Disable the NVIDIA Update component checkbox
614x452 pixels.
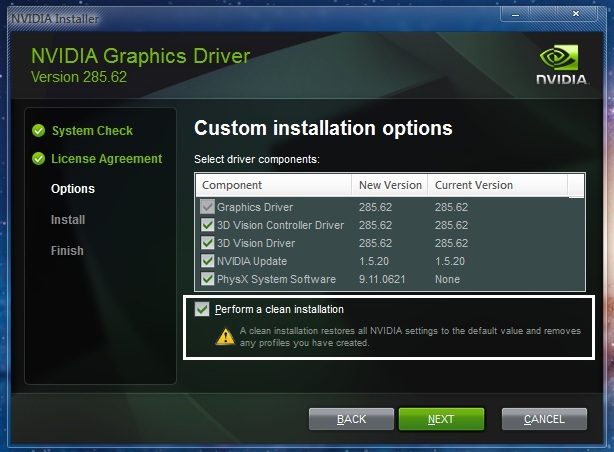pyautogui.click(x=207, y=261)
